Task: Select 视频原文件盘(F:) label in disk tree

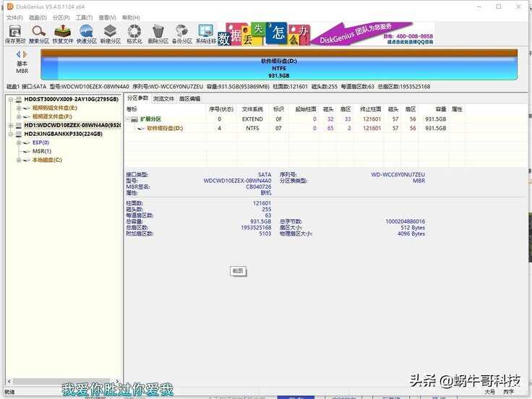Action: coord(52,116)
